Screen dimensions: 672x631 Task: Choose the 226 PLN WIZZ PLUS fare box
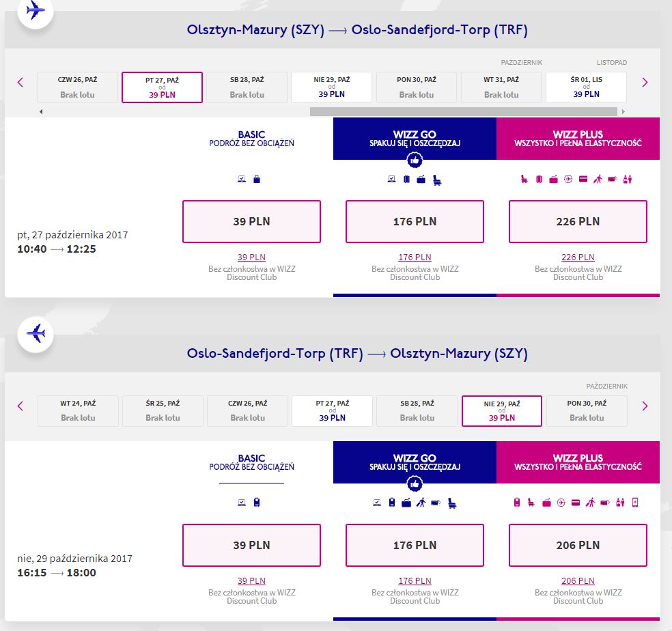click(578, 222)
